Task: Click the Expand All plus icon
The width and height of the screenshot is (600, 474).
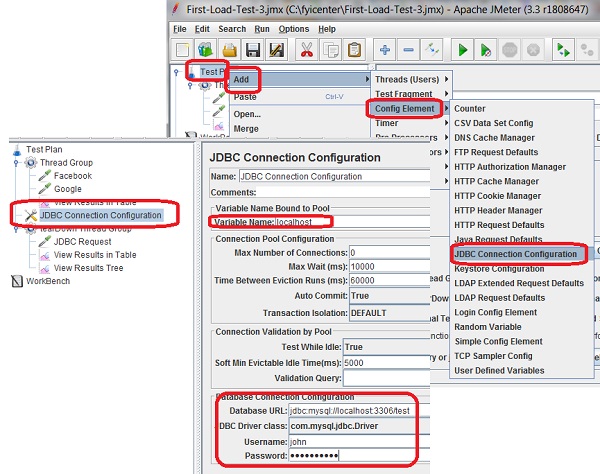Action: (385, 50)
